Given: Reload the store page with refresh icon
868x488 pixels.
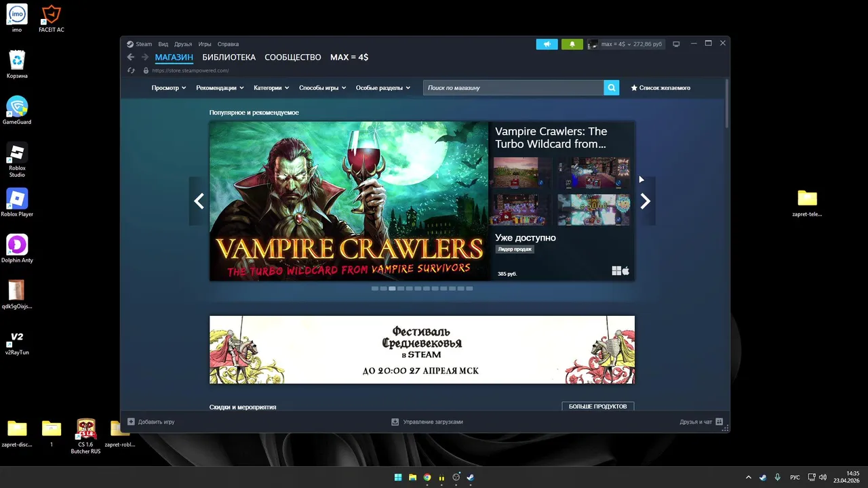Looking at the screenshot, I should (131, 70).
